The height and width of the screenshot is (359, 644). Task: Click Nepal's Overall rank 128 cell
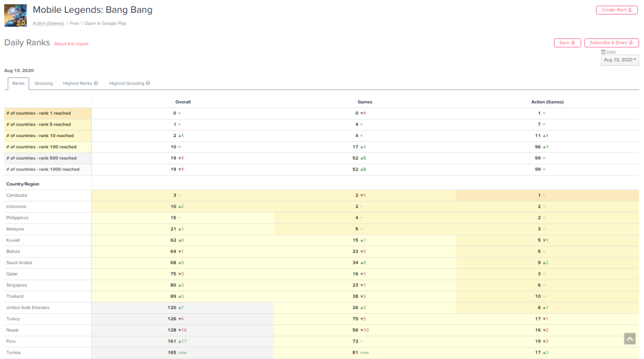click(183, 330)
